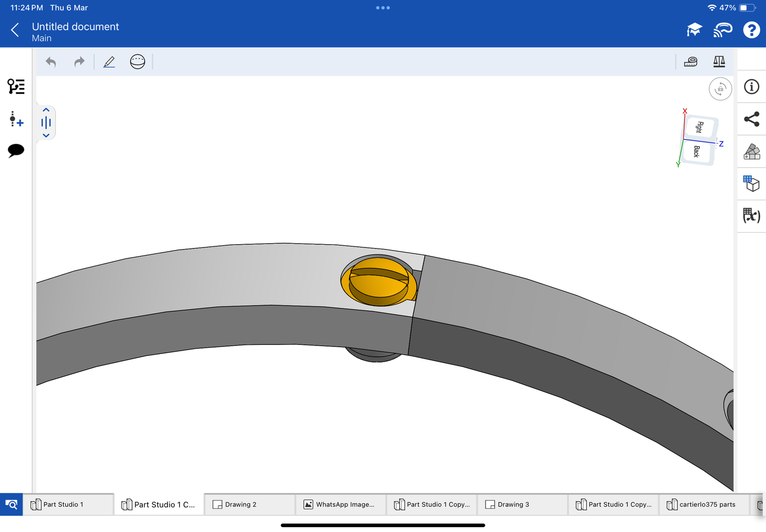Viewport: 766px width, 532px height.
Task: Open the Learning Center graduation cap
Action: tap(694, 30)
